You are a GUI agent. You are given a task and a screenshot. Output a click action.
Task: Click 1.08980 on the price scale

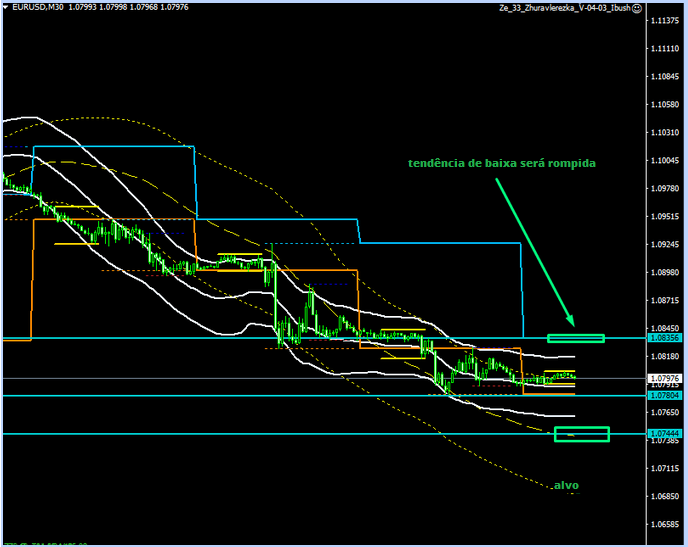(x=664, y=272)
